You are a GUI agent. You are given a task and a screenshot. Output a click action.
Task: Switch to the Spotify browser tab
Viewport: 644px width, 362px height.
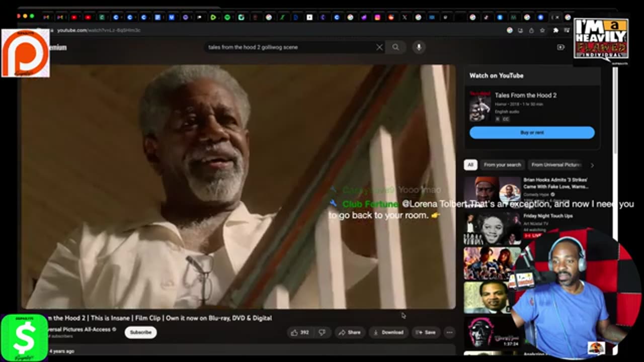pyautogui.click(x=227, y=17)
